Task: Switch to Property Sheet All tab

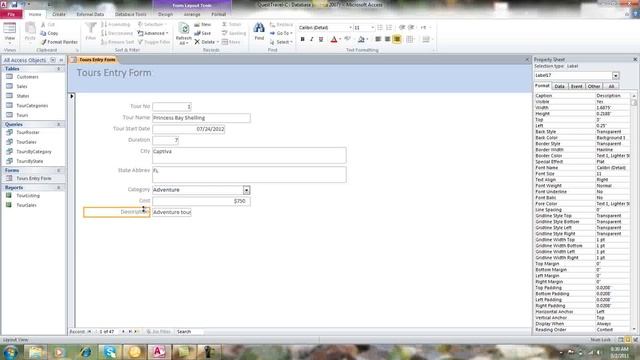Action: (x=611, y=86)
